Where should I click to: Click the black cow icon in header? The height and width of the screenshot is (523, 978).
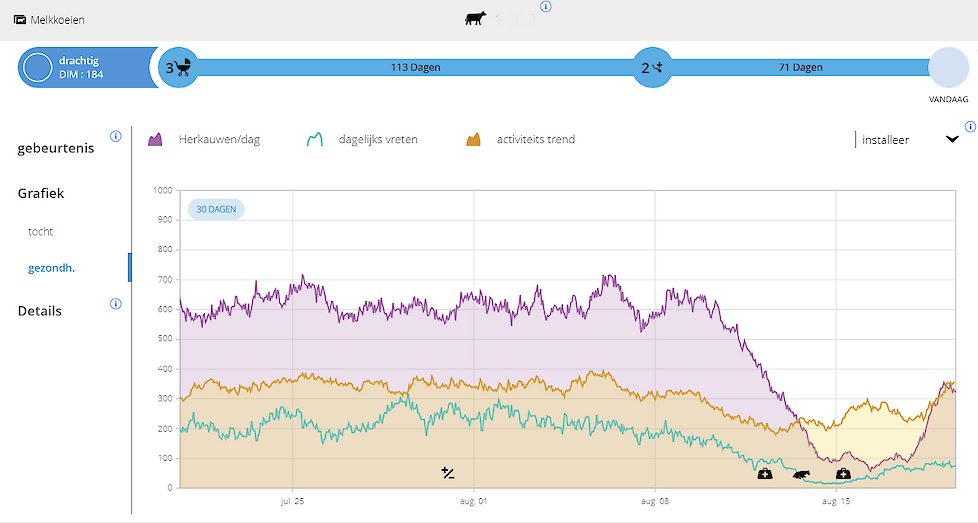pos(476,19)
